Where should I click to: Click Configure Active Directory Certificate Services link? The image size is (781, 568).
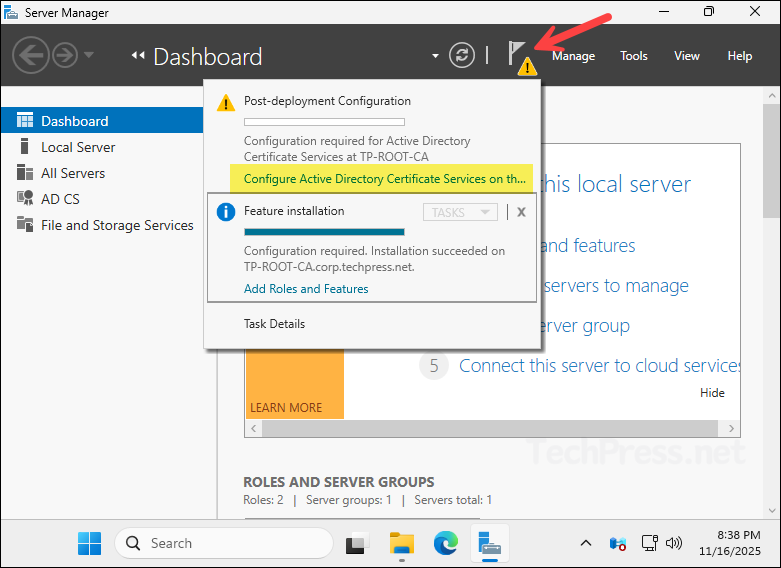point(385,179)
